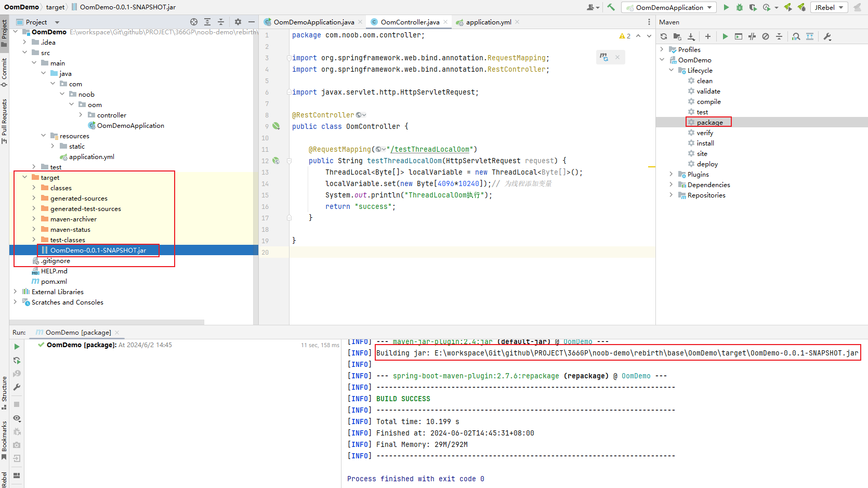Switch to application.yml tab

pyautogui.click(x=488, y=22)
